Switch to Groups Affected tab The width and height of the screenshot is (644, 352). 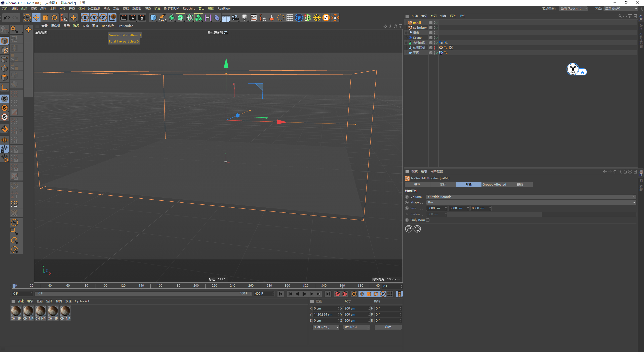pyautogui.click(x=494, y=185)
